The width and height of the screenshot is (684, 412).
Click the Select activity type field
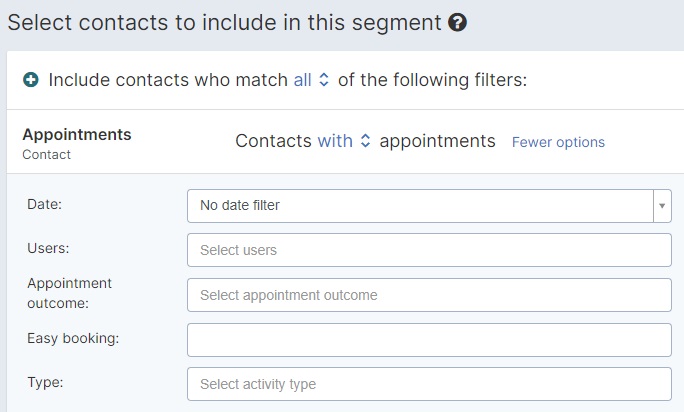(429, 384)
